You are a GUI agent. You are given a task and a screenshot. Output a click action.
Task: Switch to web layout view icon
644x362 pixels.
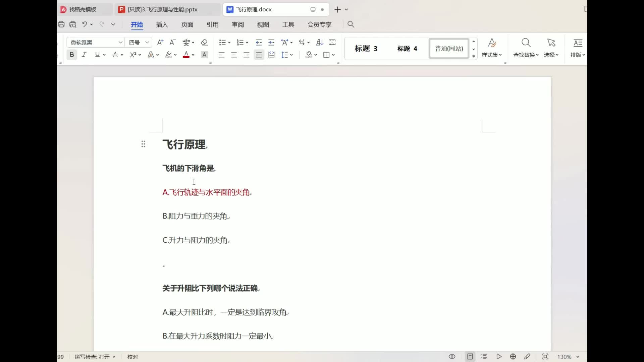click(x=513, y=357)
